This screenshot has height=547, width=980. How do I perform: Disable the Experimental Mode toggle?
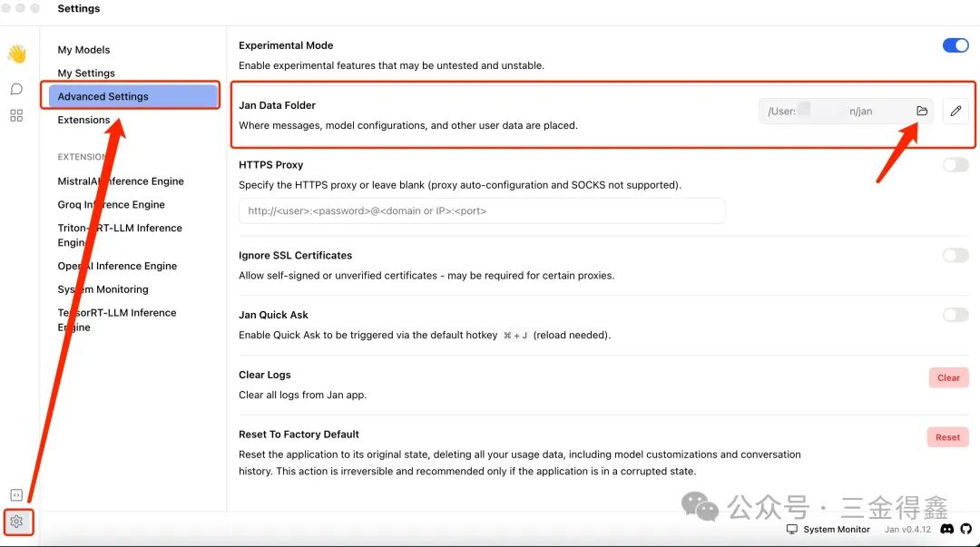(955, 45)
